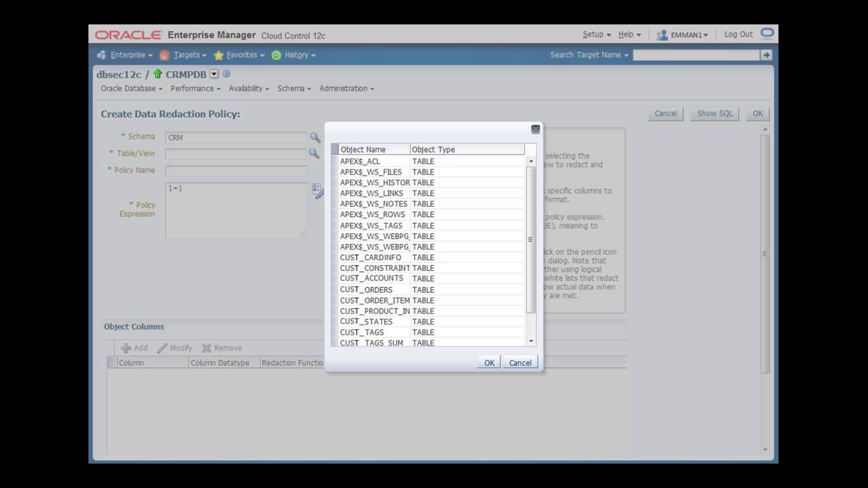Select the CUST_ACCOUNTS table

(431, 279)
